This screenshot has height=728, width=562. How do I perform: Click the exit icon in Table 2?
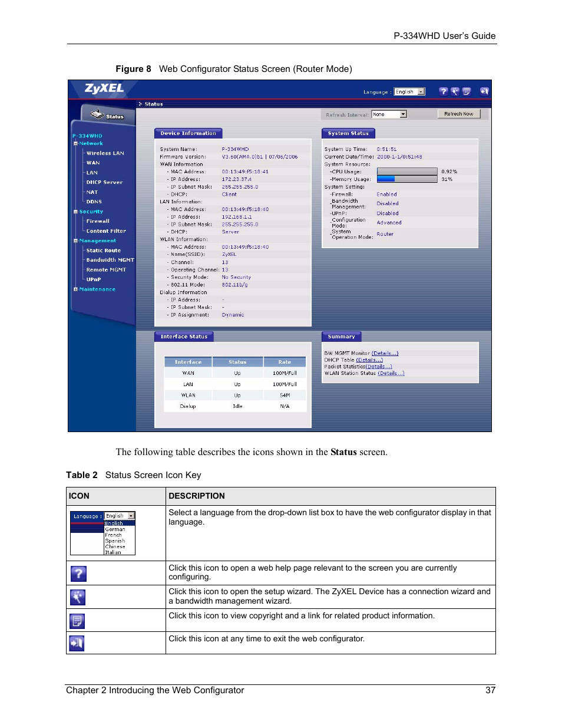click(x=77, y=643)
